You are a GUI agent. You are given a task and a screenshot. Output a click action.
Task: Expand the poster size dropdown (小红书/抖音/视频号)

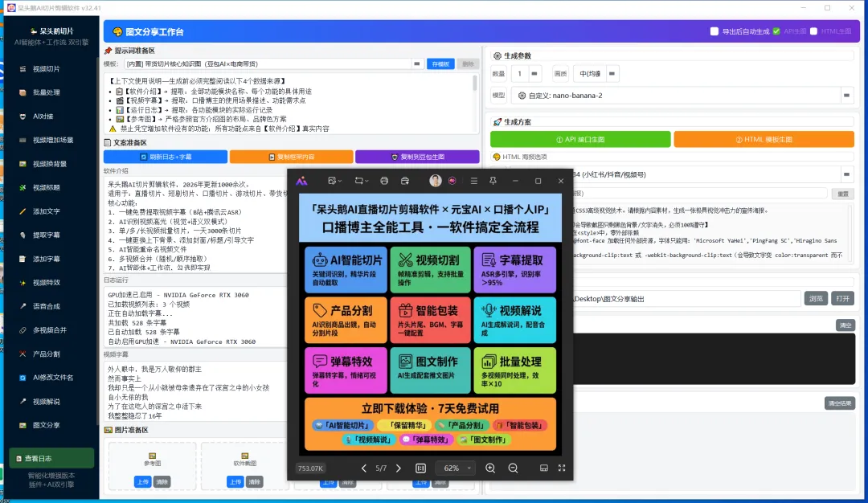(846, 174)
